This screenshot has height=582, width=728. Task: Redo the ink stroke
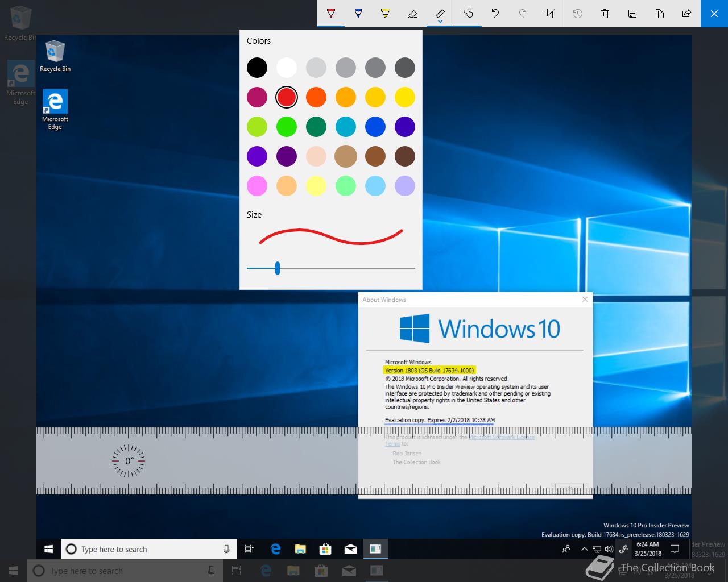click(x=523, y=13)
